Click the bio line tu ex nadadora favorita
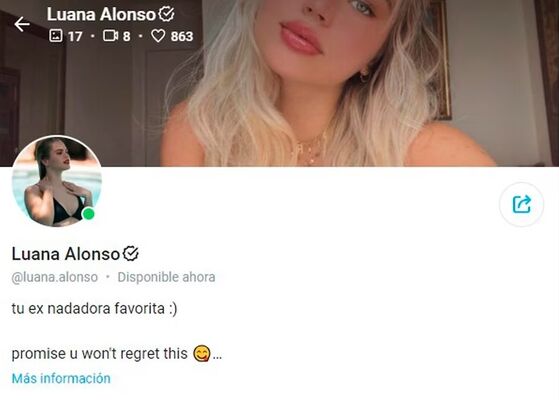This screenshot has width=559, height=400. click(94, 308)
